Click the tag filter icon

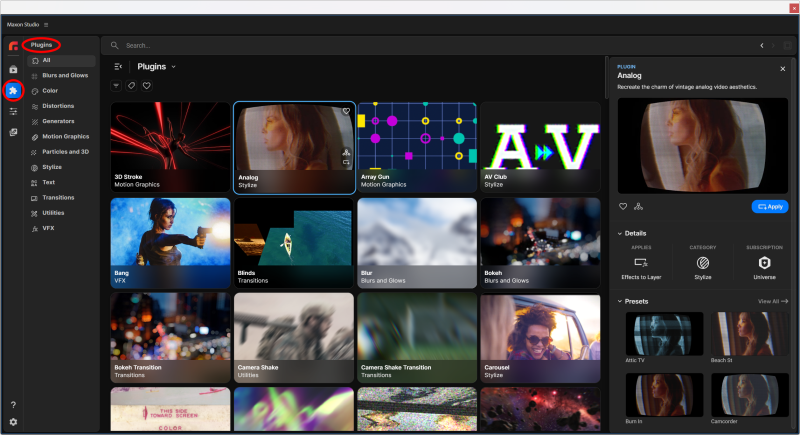[132, 86]
